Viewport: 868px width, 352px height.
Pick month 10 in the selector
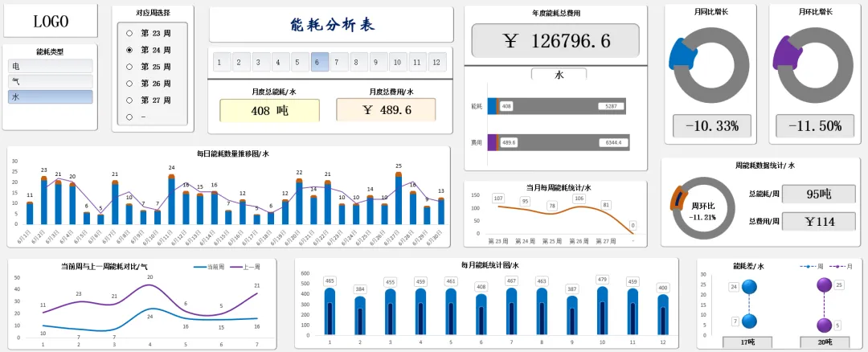tap(398, 62)
